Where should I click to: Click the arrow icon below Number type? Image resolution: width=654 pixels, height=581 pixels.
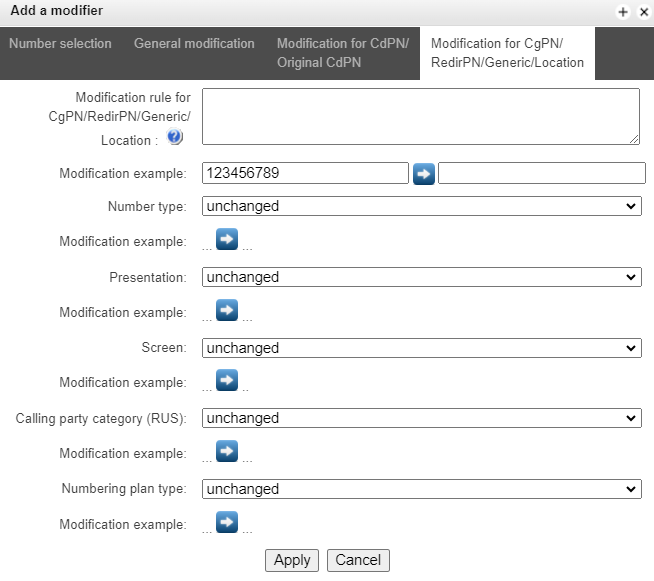tap(227, 240)
